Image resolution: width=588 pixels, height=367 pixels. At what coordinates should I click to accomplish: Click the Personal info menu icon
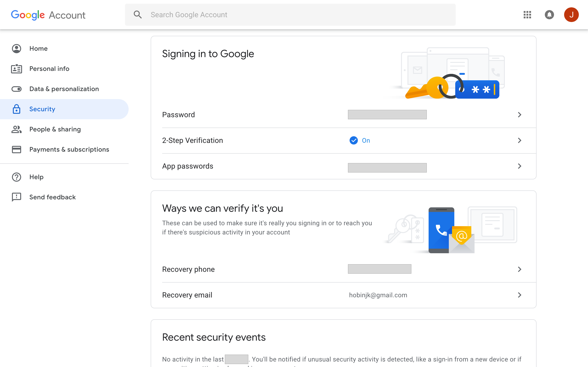pos(17,69)
